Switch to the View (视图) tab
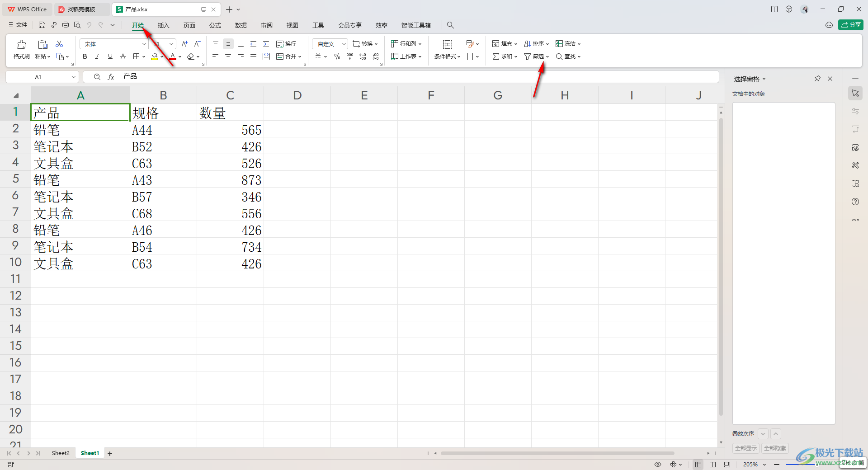This screenshot has height=470, width=868. point(292,25)
